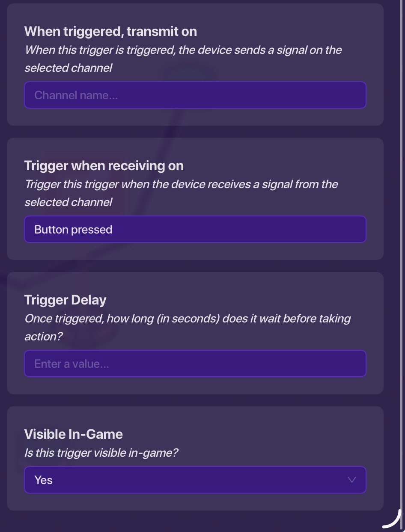Click the "When triggered, transmit on" heading
The width and height of the screenshot is (405, 532).
click(110, 31)
